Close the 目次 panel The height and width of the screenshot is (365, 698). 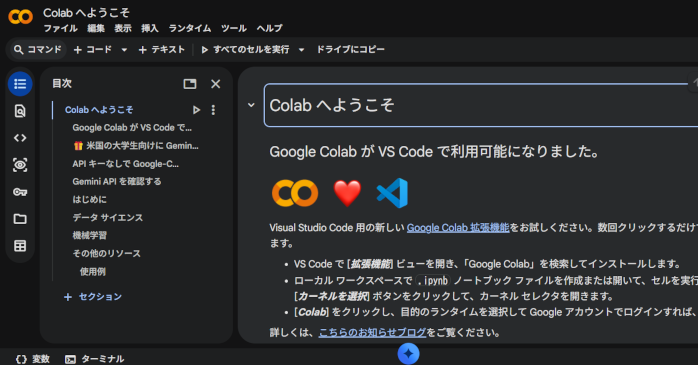pyautogui.click(x=215, y=84)
